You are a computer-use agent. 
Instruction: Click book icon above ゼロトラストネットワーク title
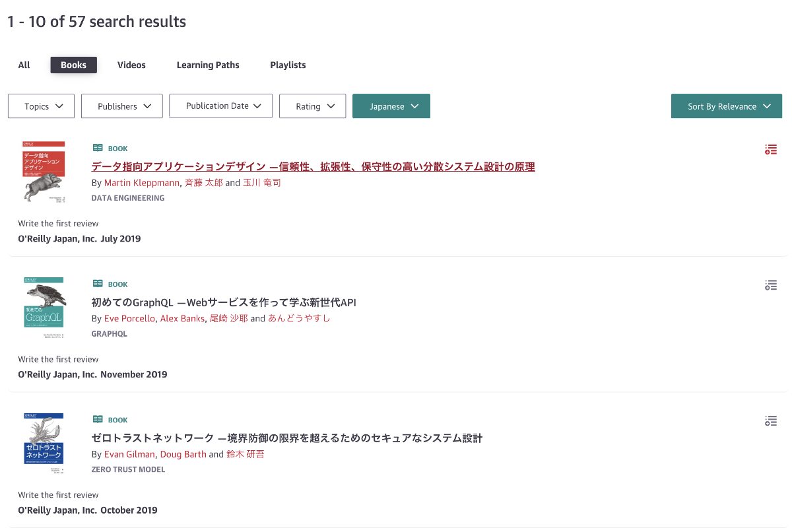coord(98,419)
